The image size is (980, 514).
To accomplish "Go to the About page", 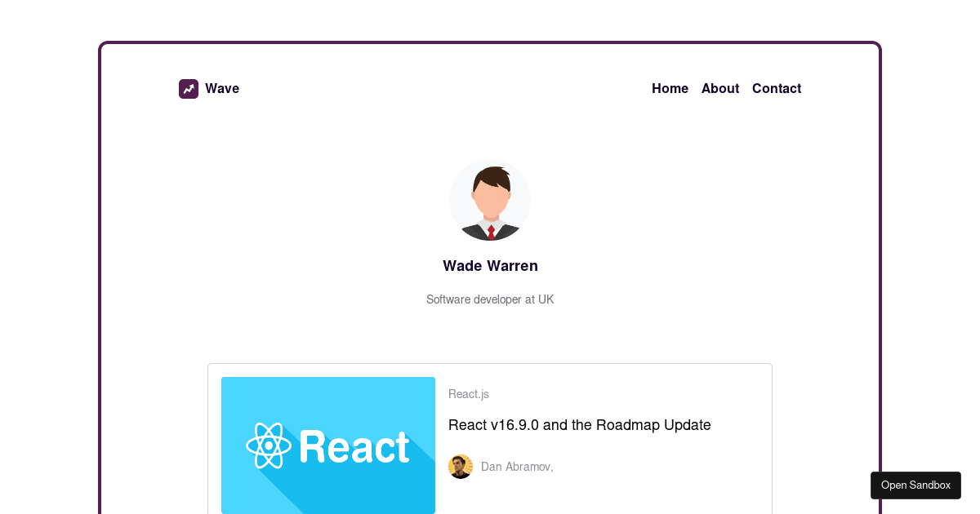I will point(720,89).
